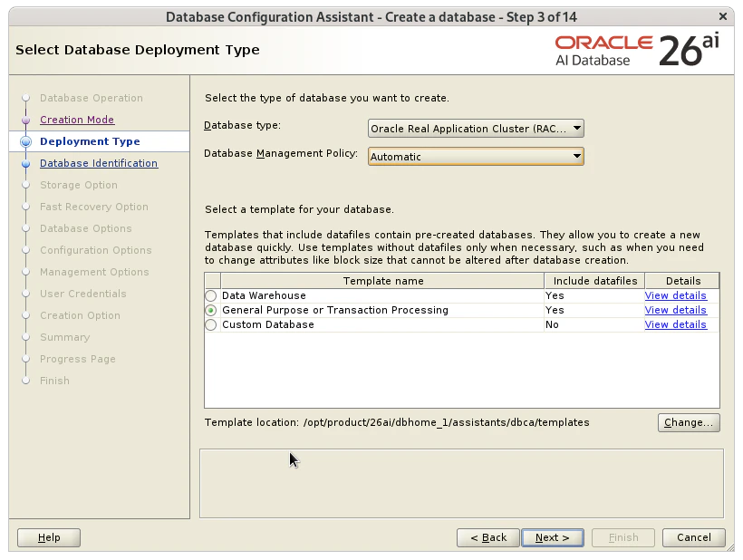The width and height of the screenshot is (743, 560).
Task: Close the Database Configuration Assistant window
Action: pos(723,16)
